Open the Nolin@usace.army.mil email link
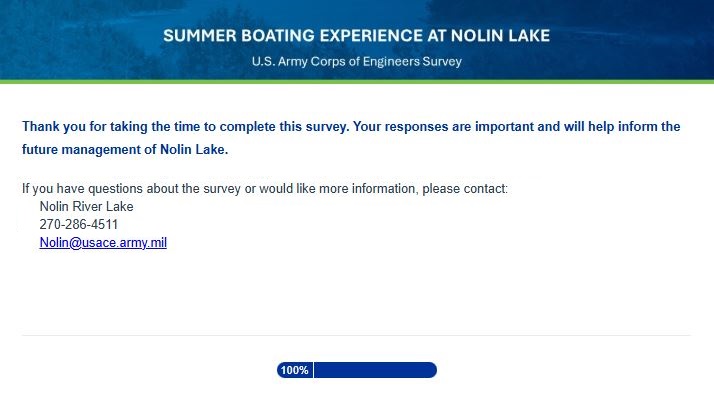Screen dimensions: 714x417 tap(103, 243)
